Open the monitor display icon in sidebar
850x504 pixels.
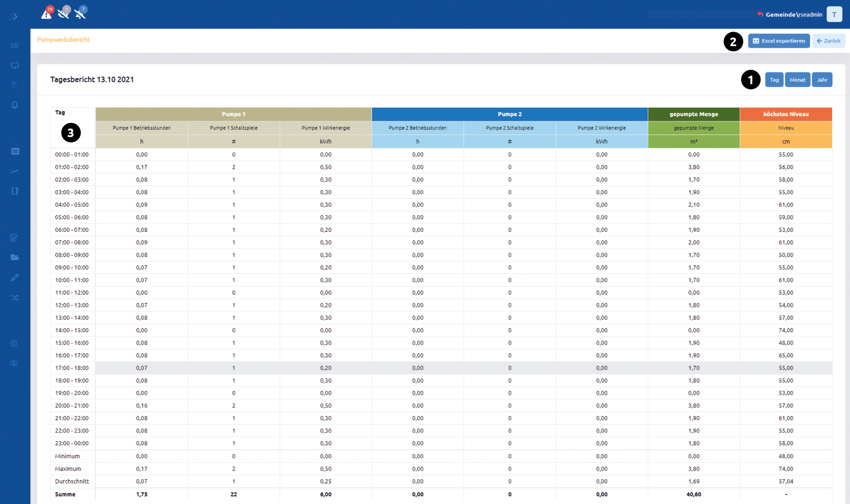(x=15, y=65)
